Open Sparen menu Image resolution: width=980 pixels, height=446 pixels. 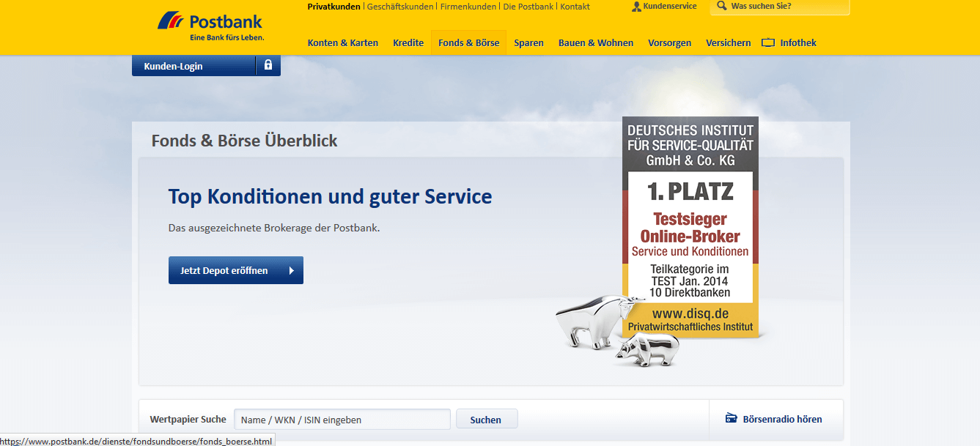(528, 42)
